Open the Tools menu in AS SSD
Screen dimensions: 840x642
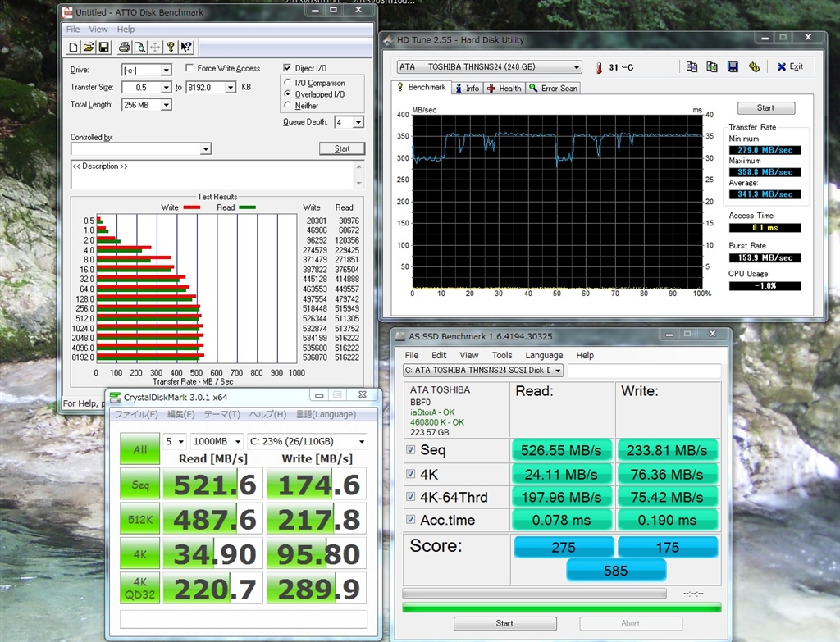coord(502,355)
